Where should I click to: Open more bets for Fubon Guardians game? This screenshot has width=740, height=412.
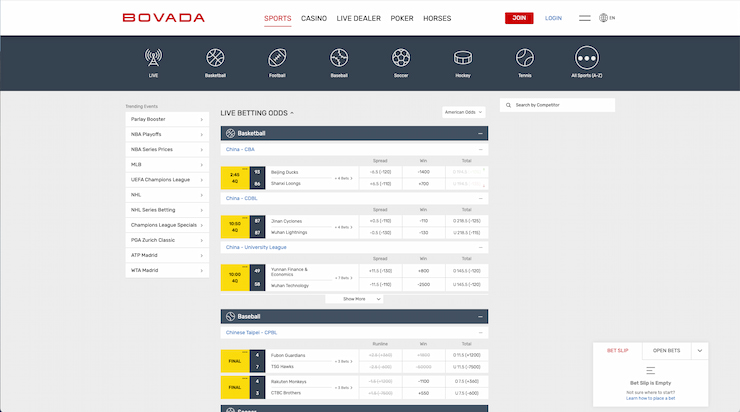coord(344,362)
